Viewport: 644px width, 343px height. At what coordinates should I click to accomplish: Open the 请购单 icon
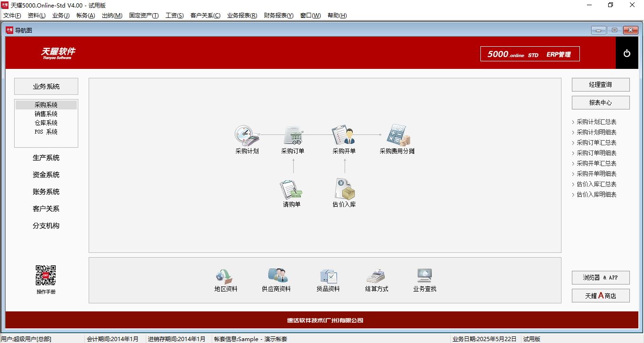(x=291, y=189)
